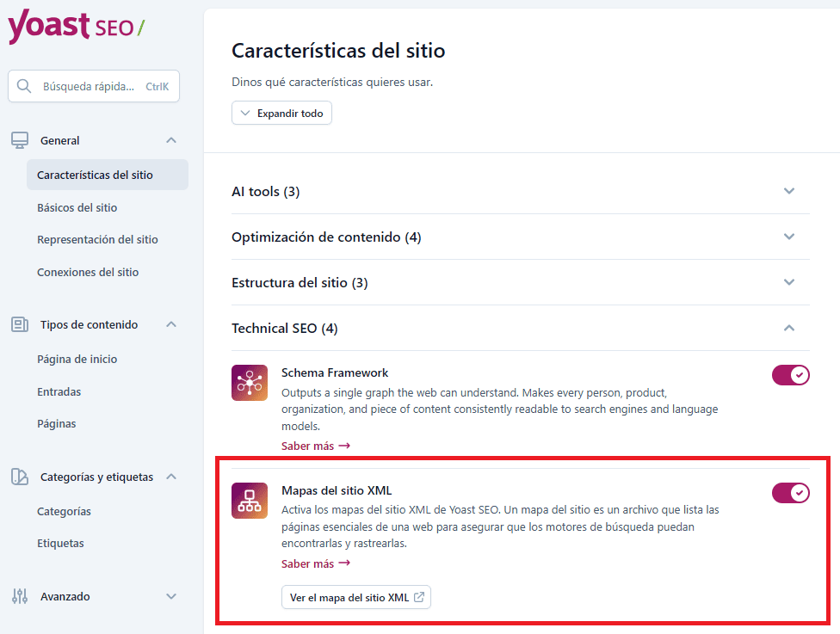Viewport: 840px width, 634px height.
Task: Select Entradas in the sidebar
Action: tap(60, 391)
